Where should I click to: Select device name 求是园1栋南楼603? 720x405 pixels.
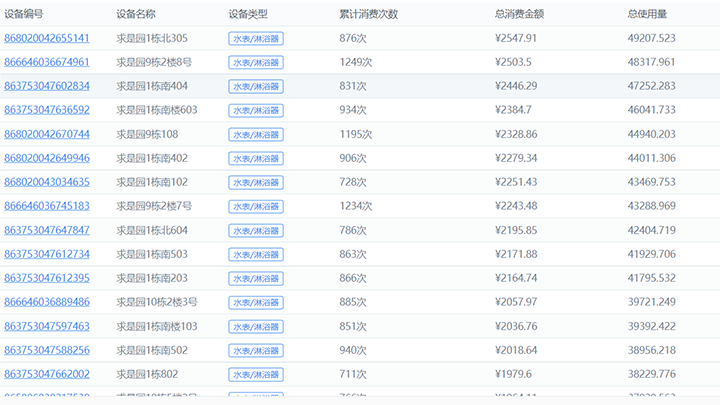(x=157, y=110)
